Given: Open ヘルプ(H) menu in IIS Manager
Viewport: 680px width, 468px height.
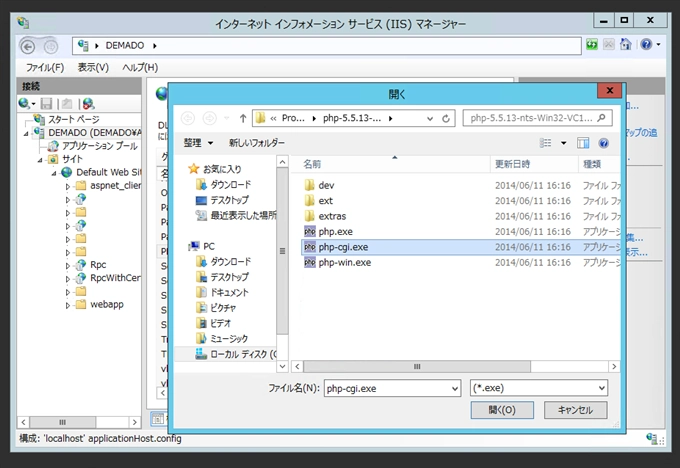Looking at the screenshot, I should click(x=140, y=68).
